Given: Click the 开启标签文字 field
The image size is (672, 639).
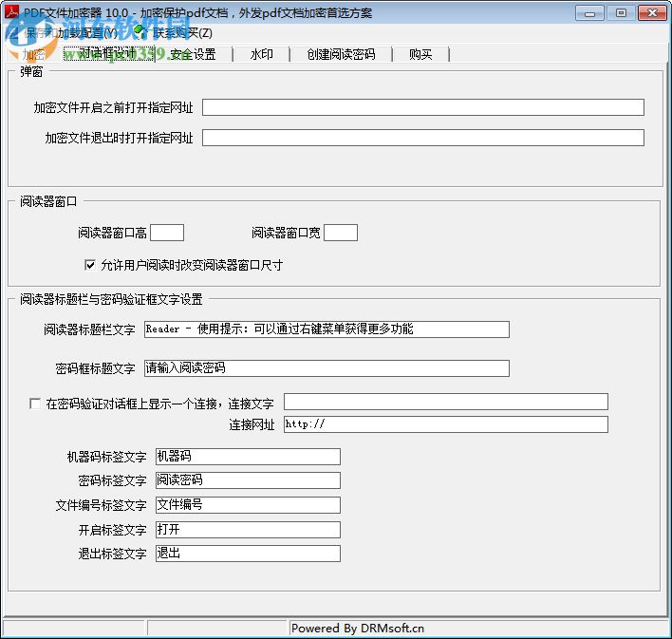Looking at the screenshot, I should tap(248, 530).
